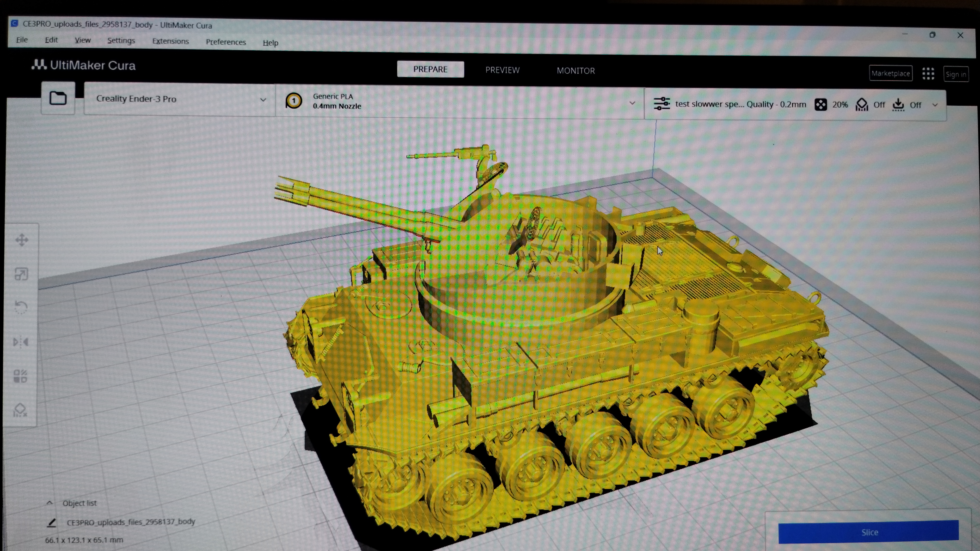Select the Scale tool
The width and height of the screenshot is (980, 551).
pyautogui.click(x=21, y=274)
